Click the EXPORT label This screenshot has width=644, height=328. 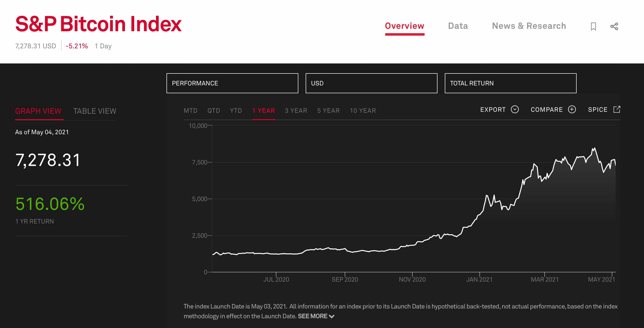pyautogui.click(x=493, y=110)
